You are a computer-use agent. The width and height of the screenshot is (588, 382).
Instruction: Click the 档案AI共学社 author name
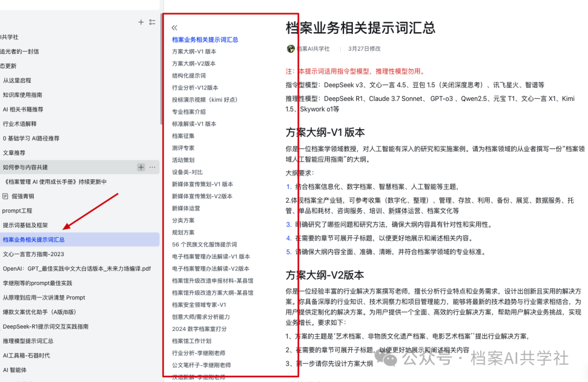[x=313, y=49]
